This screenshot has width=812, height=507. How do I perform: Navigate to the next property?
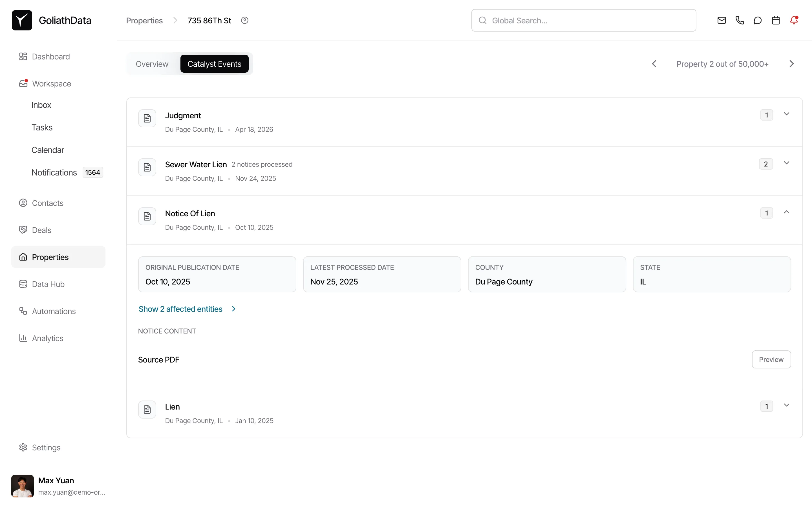(791, 63)
